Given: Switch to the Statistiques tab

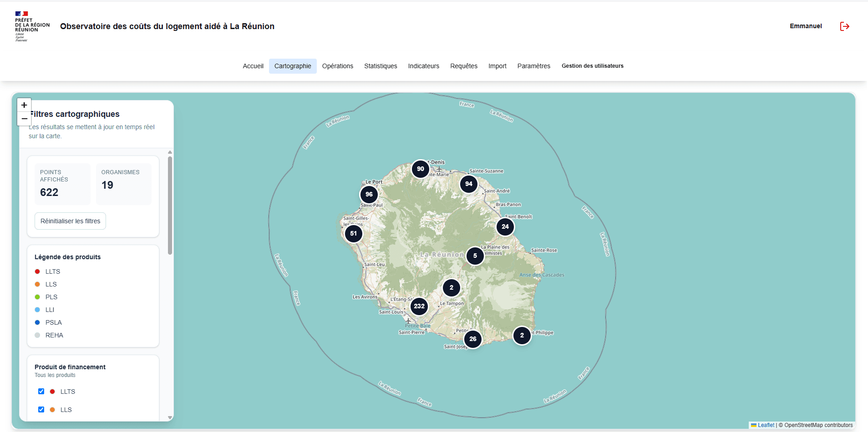Looking at the screenshot, I should click(381, 66).
